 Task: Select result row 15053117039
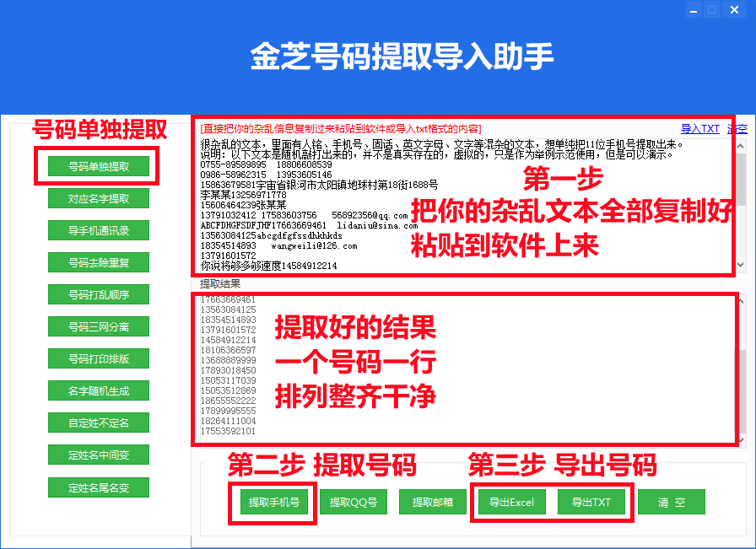228,380
